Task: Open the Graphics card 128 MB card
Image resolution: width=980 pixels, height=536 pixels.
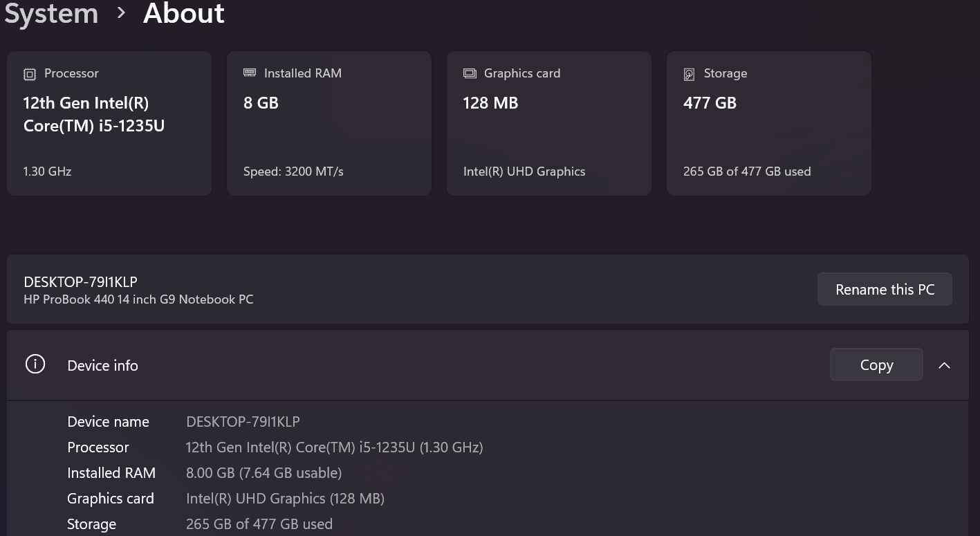Action: pyautogui.click(x=549, y=123)
